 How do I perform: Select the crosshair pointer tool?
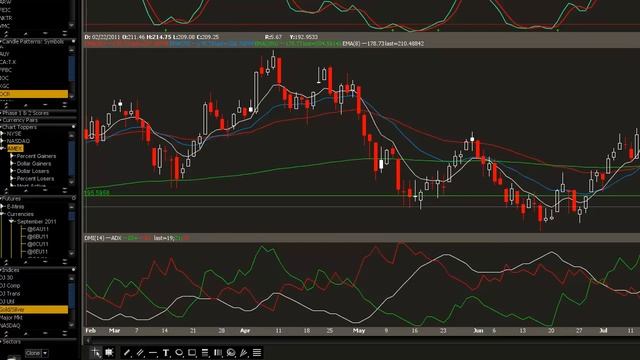(x=96, y=352)
